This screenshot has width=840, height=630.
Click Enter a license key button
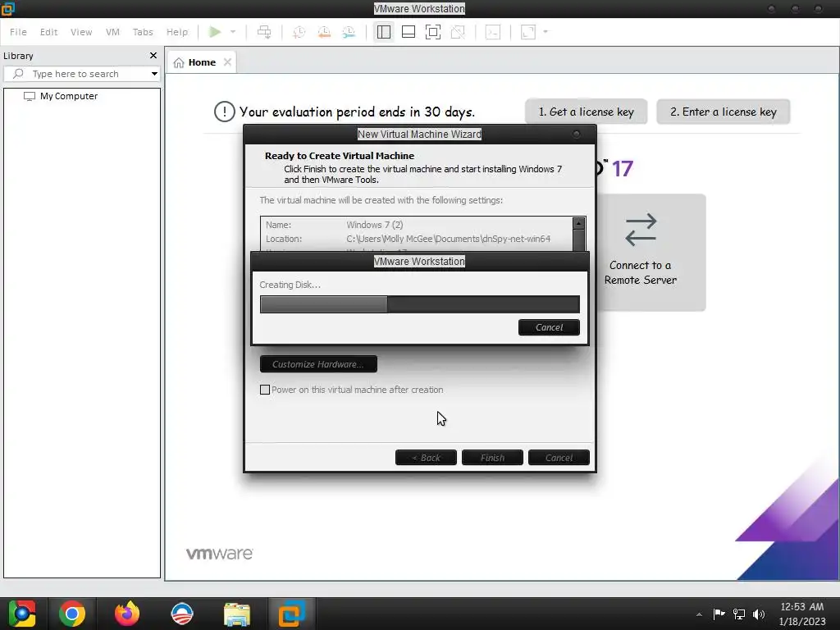[x=724, y=112]
